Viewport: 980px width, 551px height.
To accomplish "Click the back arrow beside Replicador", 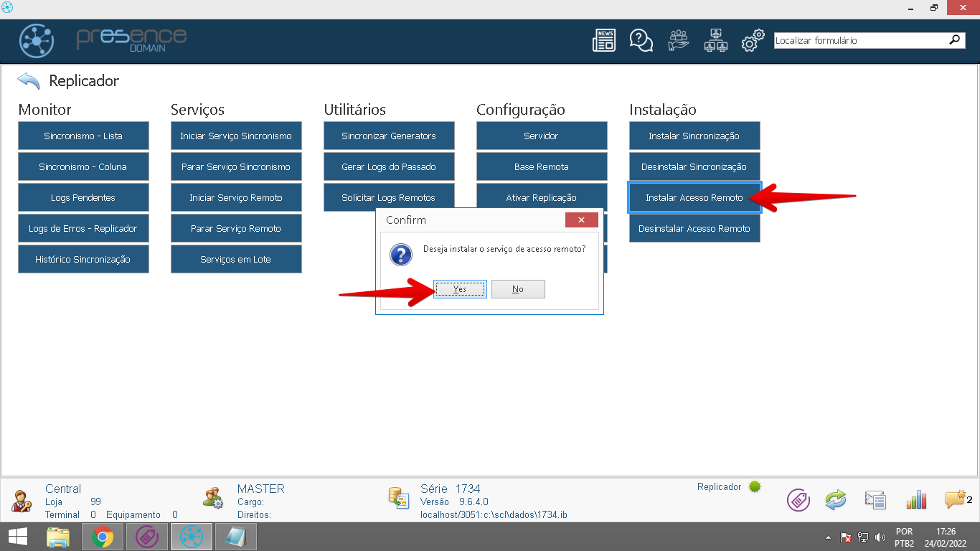I will pyautogui.click(x=29, y=81).
